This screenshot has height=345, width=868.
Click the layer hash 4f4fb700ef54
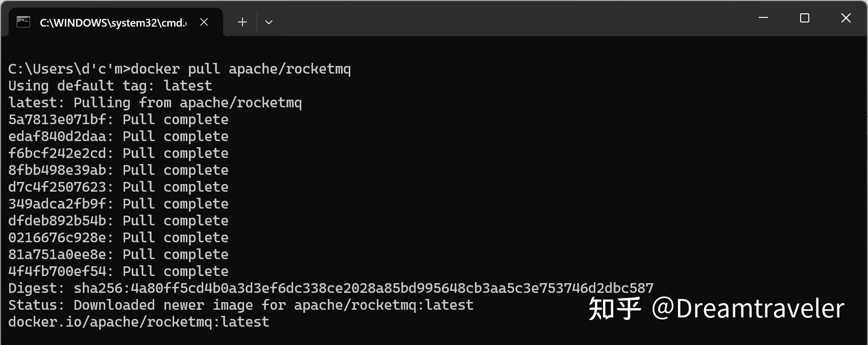point(56,271)
